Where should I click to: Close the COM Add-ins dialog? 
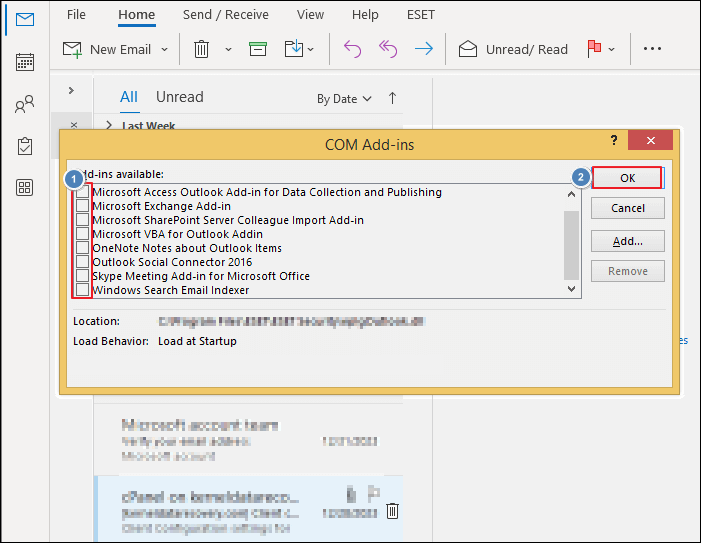[x=650, y=140]
